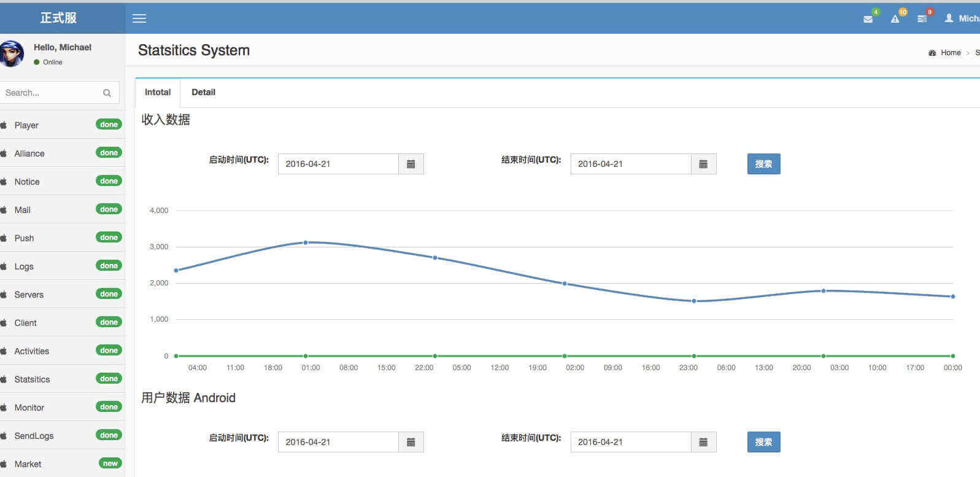Switch to the Detail tab
Image resolution: width=980 pixels, height=477 pixels.
203,92
